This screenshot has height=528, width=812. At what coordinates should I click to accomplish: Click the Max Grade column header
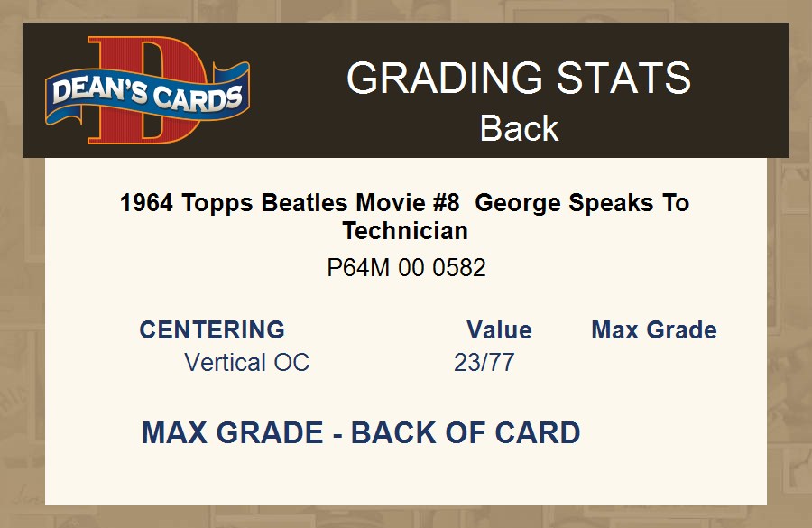click(x=654, y=329)
